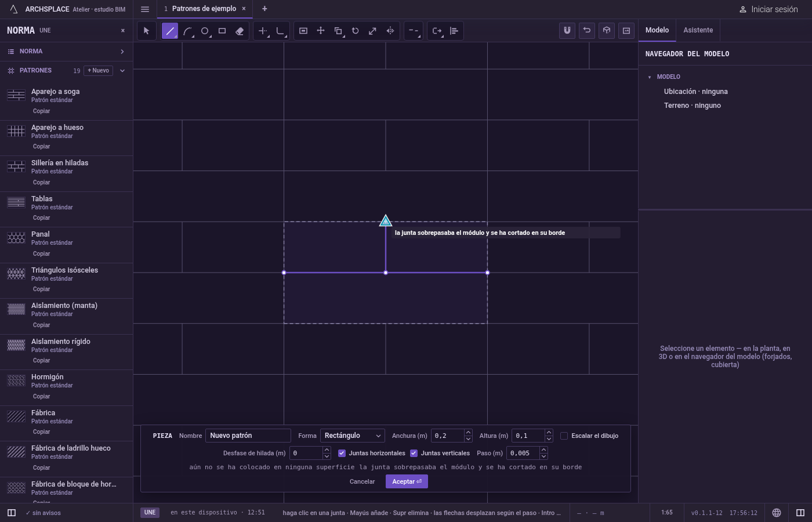Screen dimensions: 812x522
Task: Enable the Escalar el dibujo checkbox
Action: (564, 436)
